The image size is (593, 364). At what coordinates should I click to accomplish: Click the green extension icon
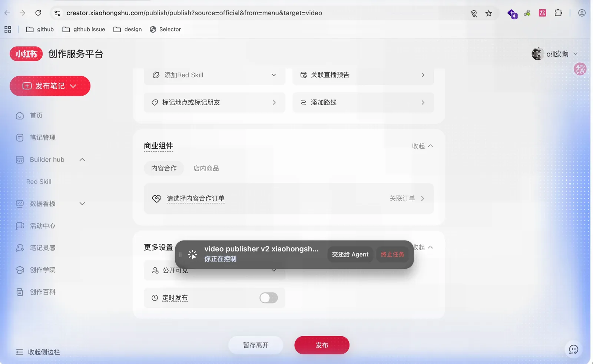527,13
